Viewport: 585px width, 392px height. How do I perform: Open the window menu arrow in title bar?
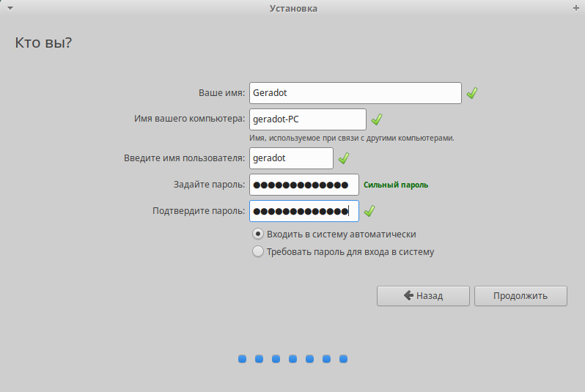point(10,8)
